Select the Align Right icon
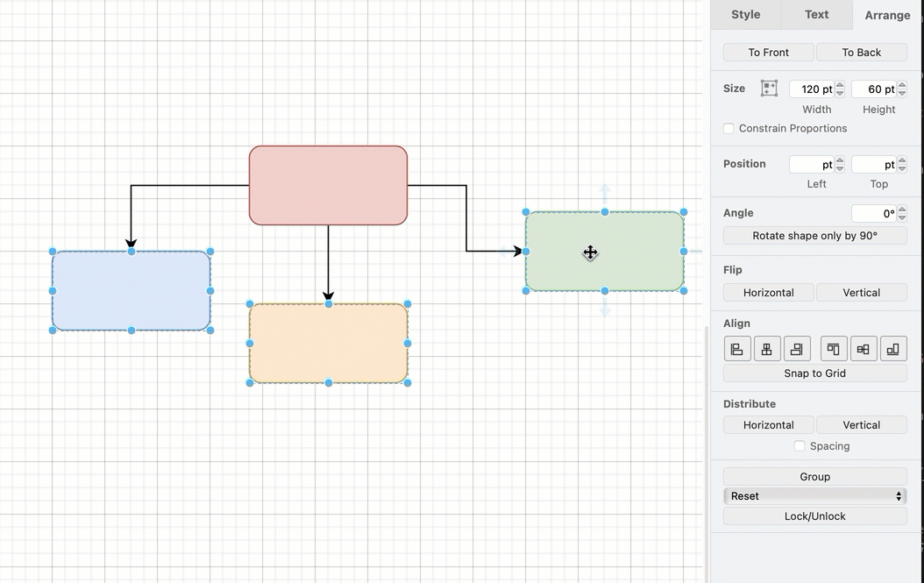The image size is (924, 583). tap(797, 348)
